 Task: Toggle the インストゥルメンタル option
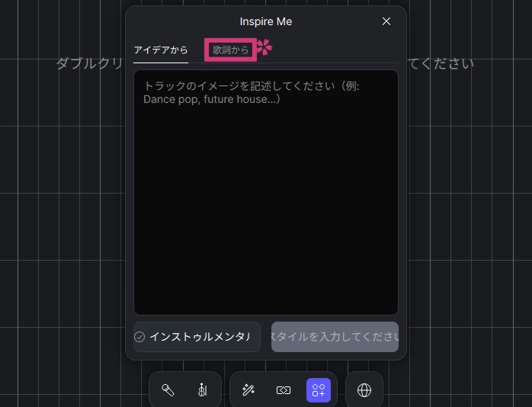click(198, 337)
